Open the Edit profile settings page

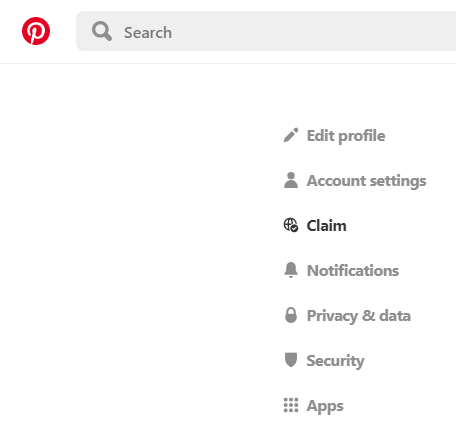tap(346, 136)
